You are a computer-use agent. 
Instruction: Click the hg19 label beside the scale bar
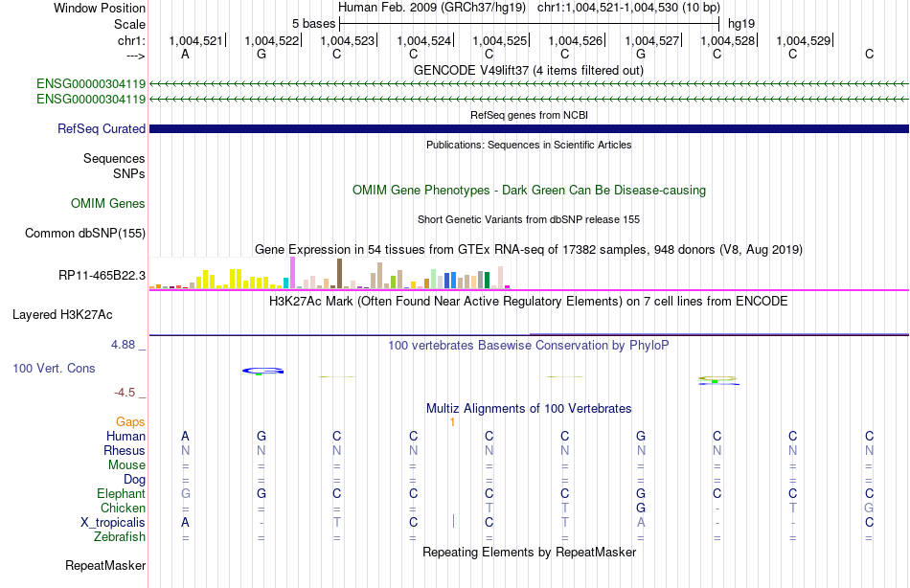[741, 24]
